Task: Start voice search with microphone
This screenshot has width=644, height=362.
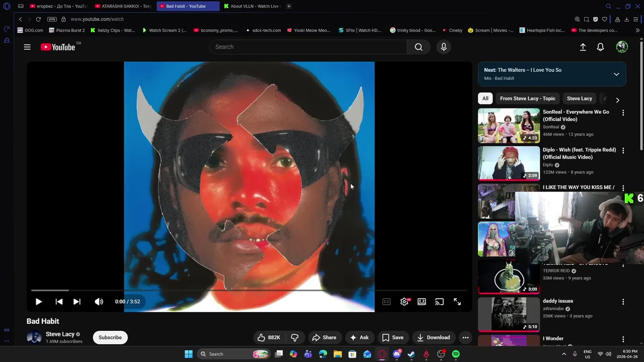Action: click(444, 47)
